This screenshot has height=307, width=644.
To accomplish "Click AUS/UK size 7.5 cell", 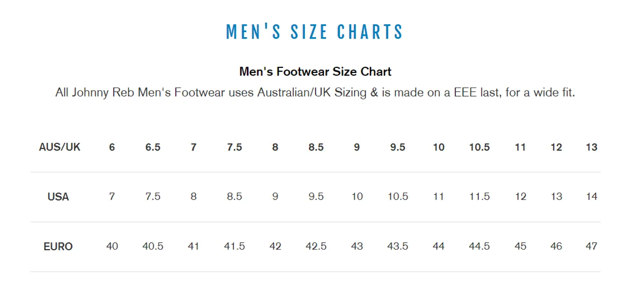I will coord(234,147).
